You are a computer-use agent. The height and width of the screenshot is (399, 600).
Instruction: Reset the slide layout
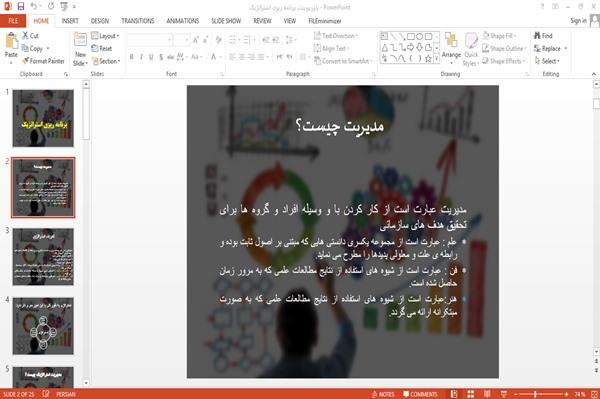pyautogui.click(x=102, y=49)
